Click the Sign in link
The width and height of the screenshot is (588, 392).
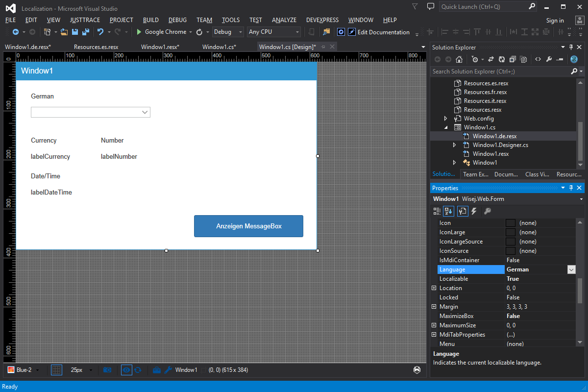[555, 21]
